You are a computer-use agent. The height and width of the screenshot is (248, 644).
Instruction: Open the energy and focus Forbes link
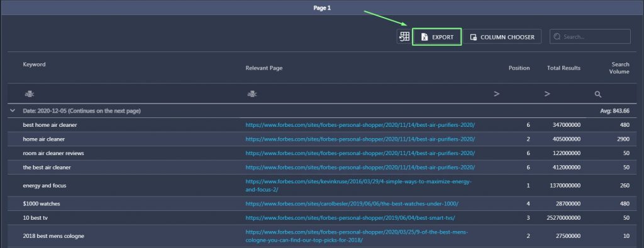[x=358, y=185]
